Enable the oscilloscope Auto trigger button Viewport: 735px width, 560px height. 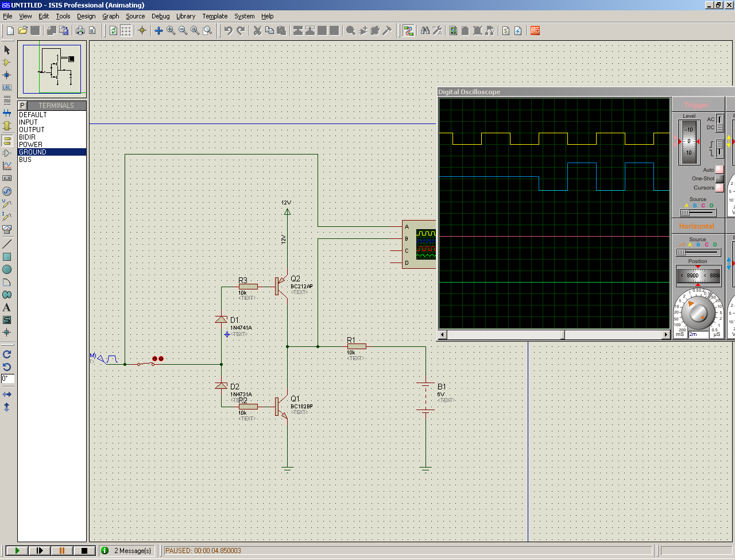point(719,170)
